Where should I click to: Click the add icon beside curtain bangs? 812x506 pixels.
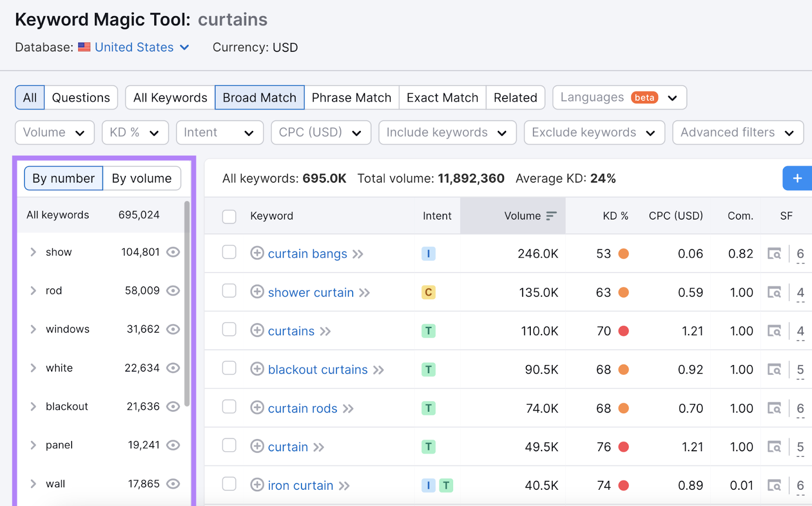257,253
